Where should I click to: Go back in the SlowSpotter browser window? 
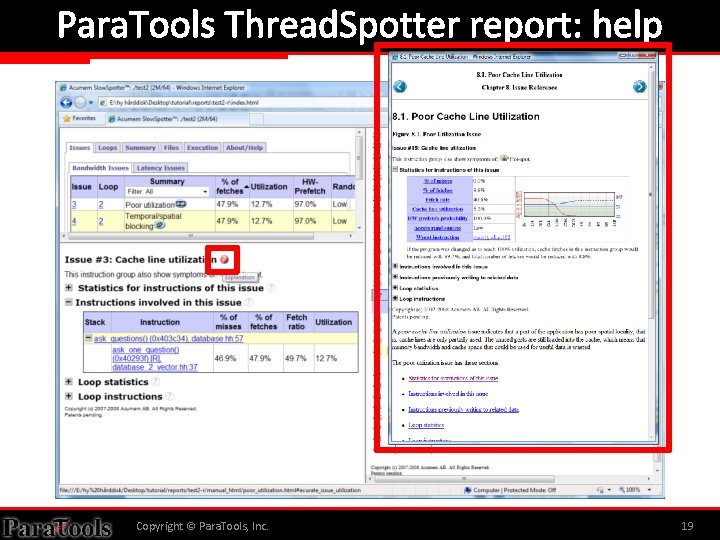(67, 102)
